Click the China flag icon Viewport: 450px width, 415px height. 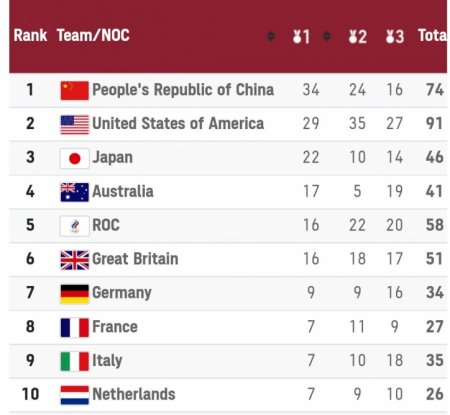click(75, 90)
